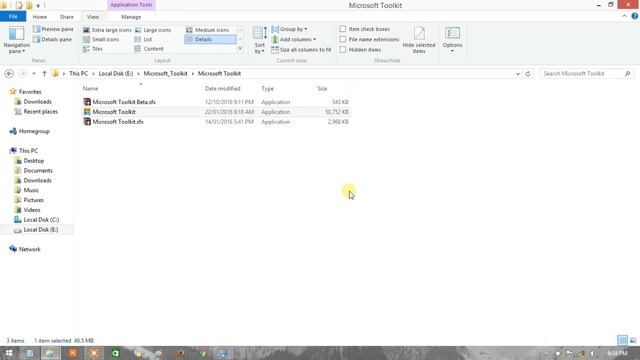Screen dimensions: 640x360
Task: Open Documents under This PC
Action: 38,171
